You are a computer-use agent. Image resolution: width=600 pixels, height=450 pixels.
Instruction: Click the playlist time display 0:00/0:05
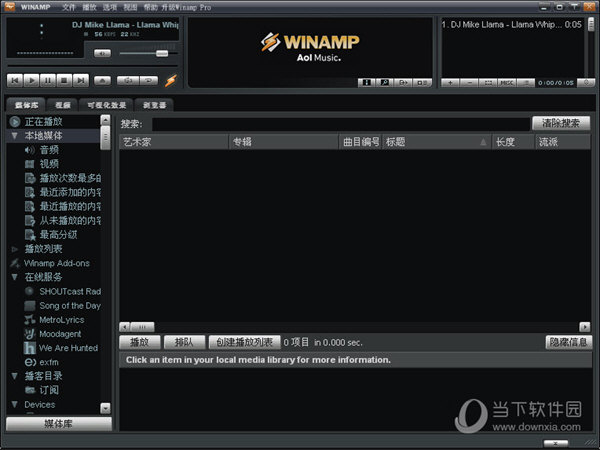click(556, 83)
